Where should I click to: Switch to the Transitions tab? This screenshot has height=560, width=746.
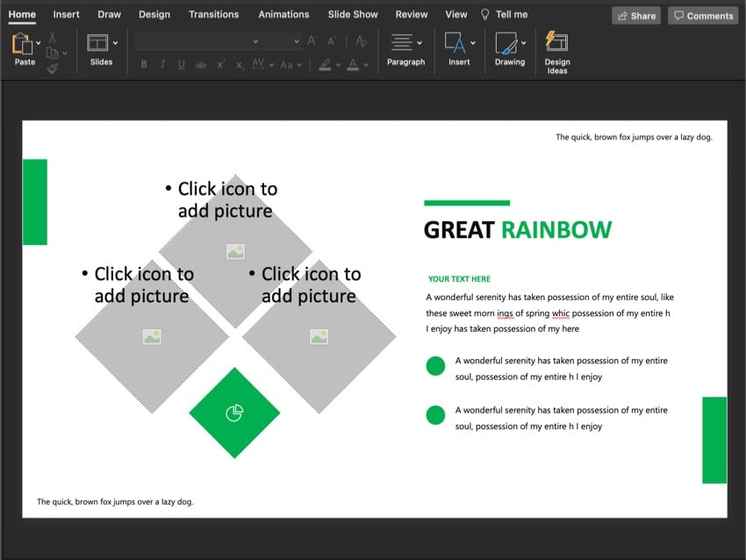(x=213, y=14)
